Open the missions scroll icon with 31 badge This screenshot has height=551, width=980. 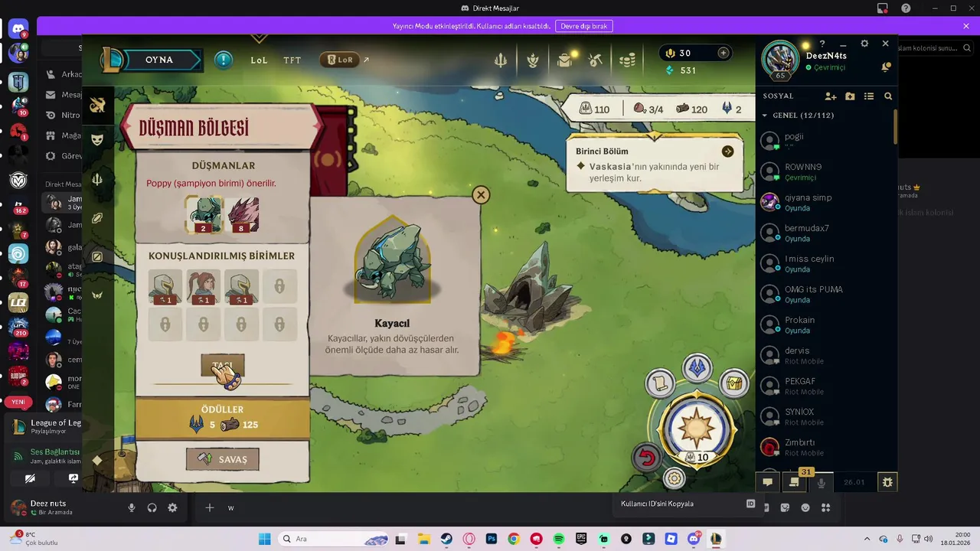coord(794,482)
